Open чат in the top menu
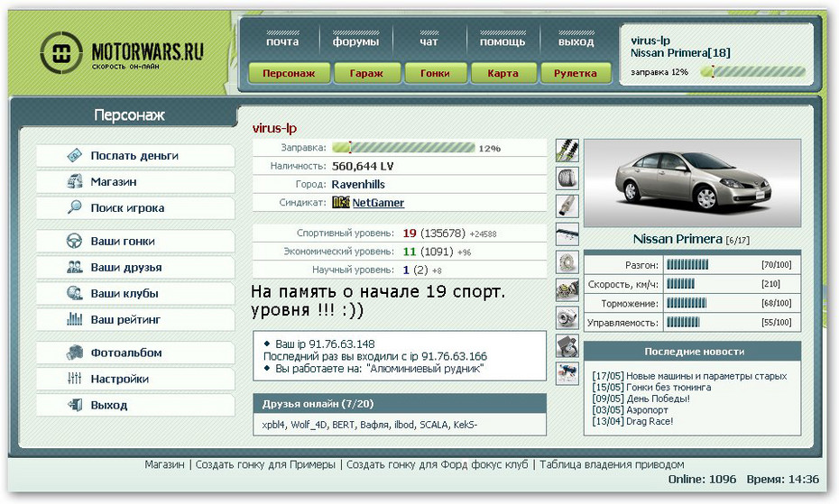 429,41
